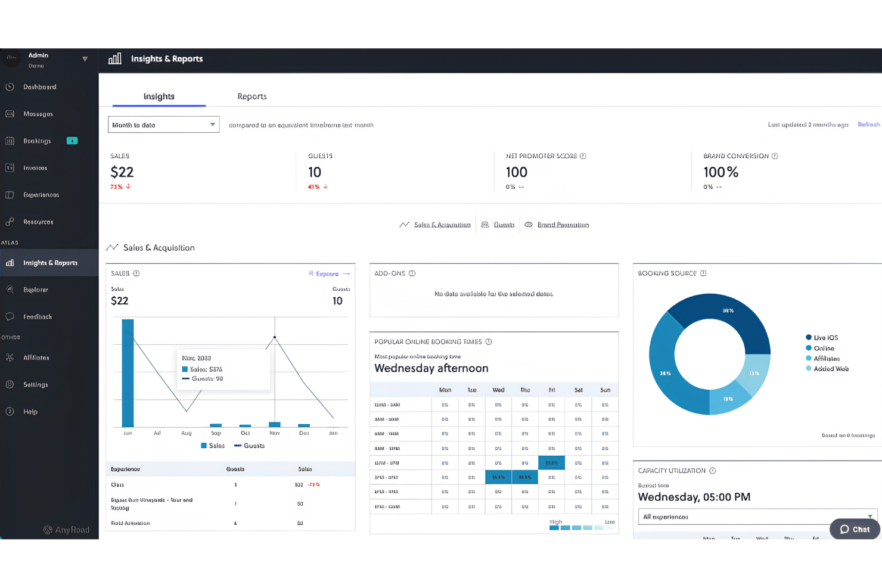This screenshot has height=588, width=882.
Task: Click the Field Admission row in sales table
Action: (231, 523)
